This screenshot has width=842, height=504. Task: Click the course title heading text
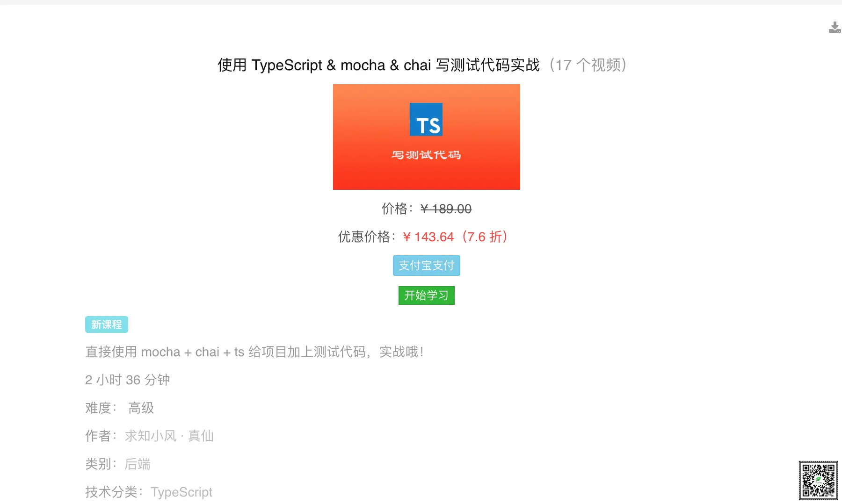point(378,65)
